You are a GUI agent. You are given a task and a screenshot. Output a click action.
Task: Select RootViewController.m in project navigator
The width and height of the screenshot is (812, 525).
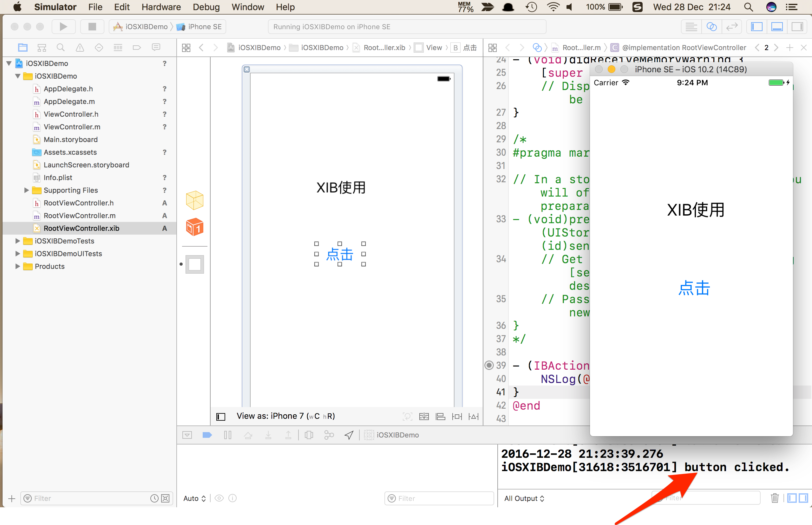click(x=80, y=216)
